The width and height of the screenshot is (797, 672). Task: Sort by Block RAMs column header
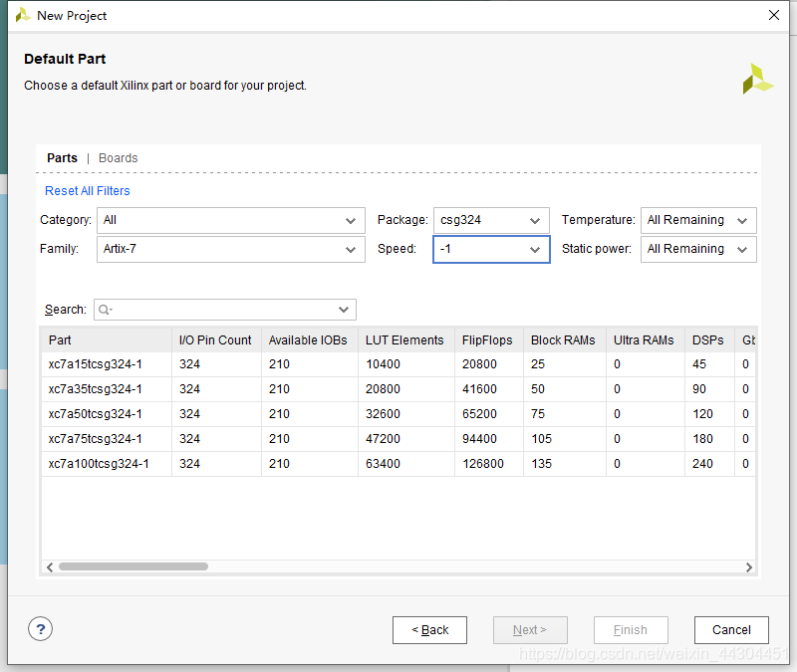click(x=565, y=339)
